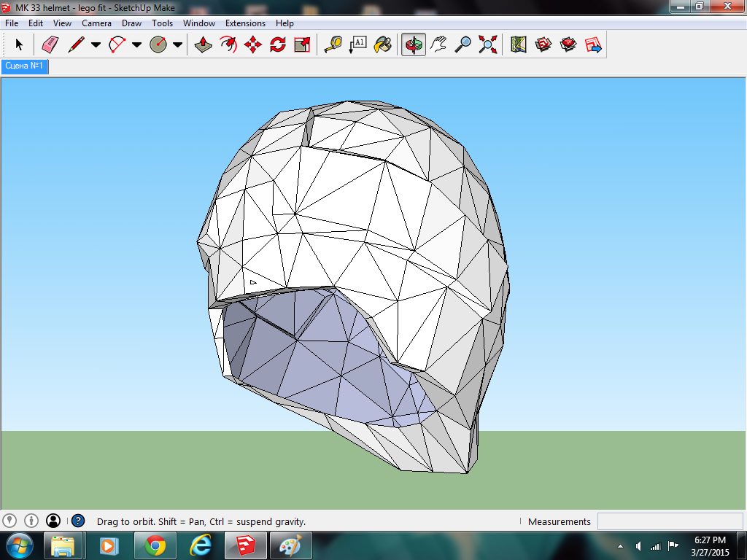747x560 pixels.
Task: Activate the Move tool
Action: (253, 45)
